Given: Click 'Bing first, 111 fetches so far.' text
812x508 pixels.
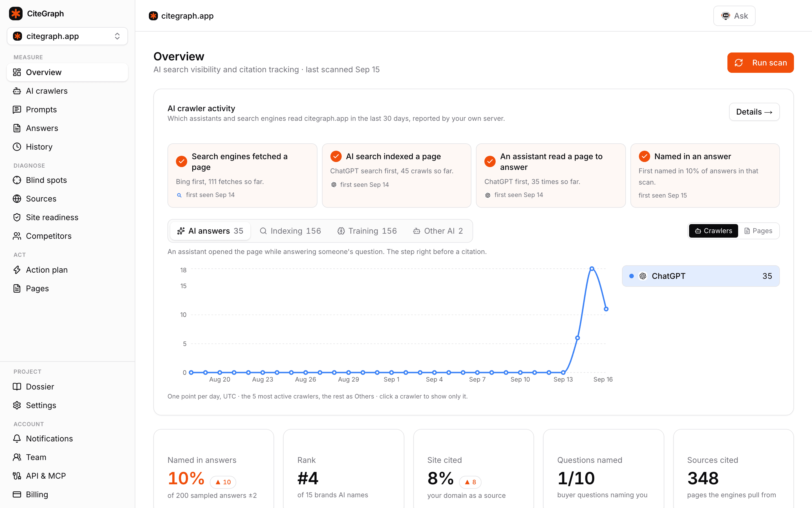Looking at the screenshot, I should pos(220,182).
